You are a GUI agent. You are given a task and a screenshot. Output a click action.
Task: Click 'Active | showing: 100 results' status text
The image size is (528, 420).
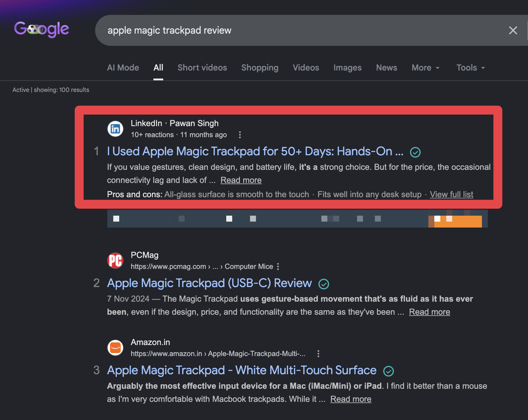pyautogui.click(x=51, y=90)
